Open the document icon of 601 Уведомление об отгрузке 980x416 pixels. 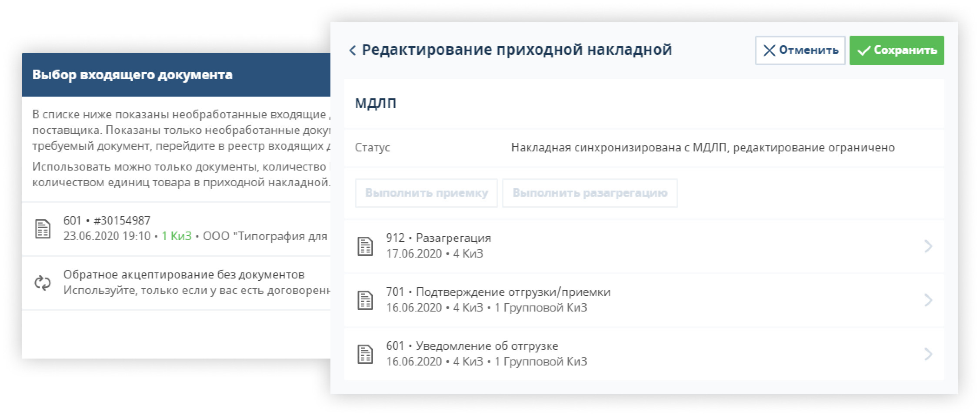click(365, 354)
